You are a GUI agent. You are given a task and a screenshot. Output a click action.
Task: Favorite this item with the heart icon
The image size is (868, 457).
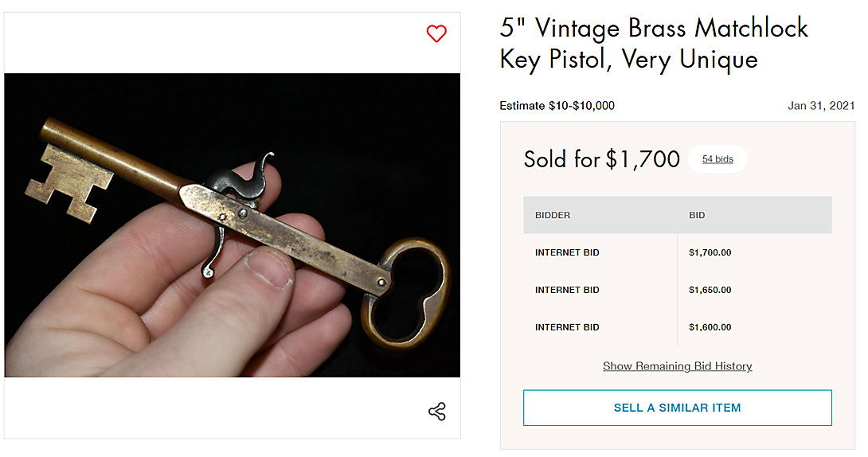tap(436, 33)
